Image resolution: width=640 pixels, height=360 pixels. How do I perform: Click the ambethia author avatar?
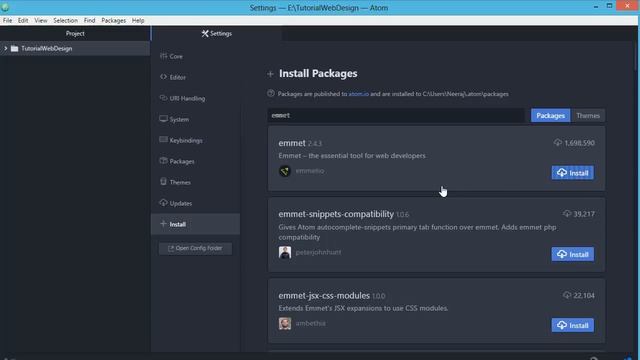point(285,323)
